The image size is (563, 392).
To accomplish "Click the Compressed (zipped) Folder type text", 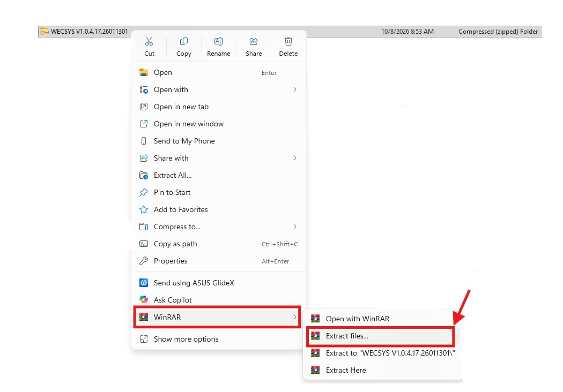I will pos(498,32).
